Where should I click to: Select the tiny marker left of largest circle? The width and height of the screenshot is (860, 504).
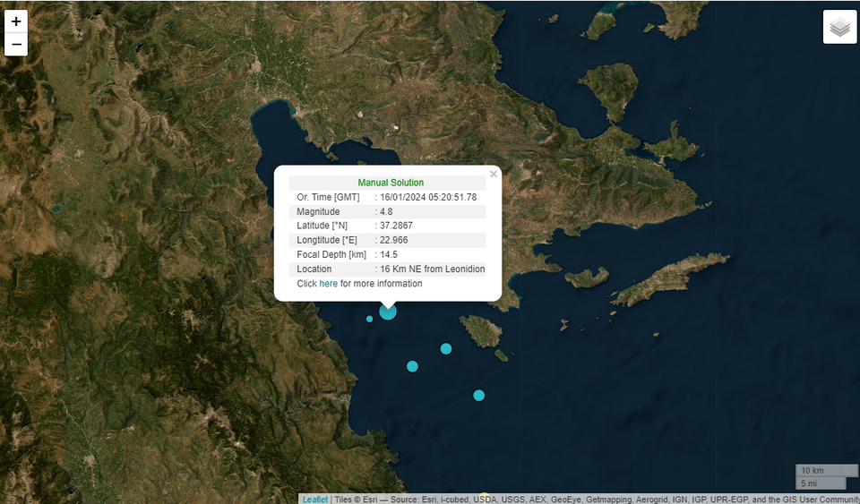click(369, 319)
